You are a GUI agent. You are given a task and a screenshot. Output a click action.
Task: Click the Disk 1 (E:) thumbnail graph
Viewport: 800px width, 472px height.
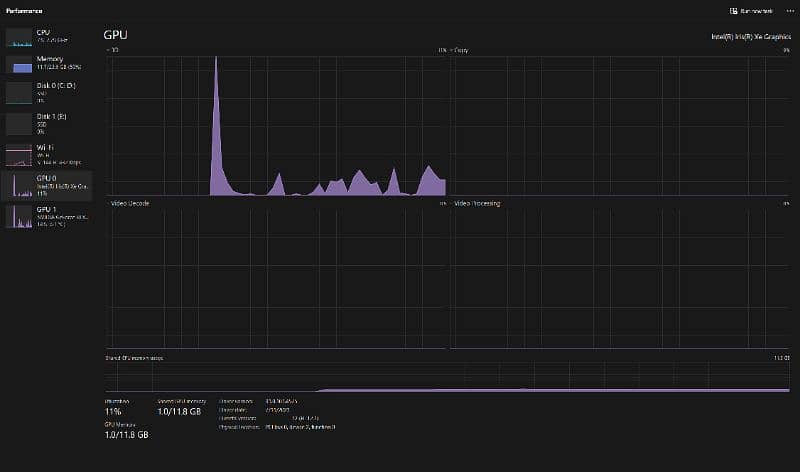point(20,124)
